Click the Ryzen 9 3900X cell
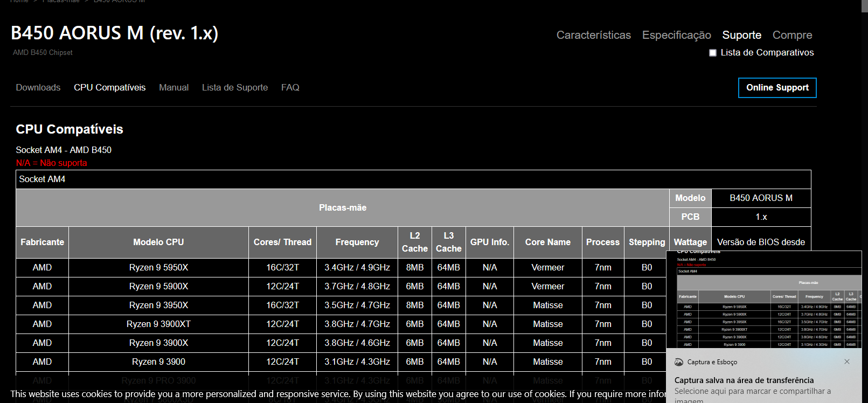The image size is (868, 403). click(x=158, y=343)
